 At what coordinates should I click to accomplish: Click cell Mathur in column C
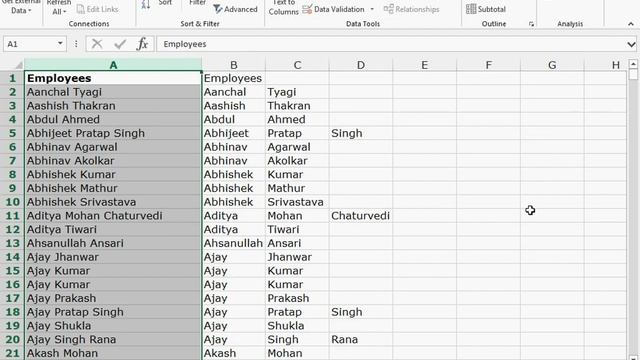tap(297, 188)
